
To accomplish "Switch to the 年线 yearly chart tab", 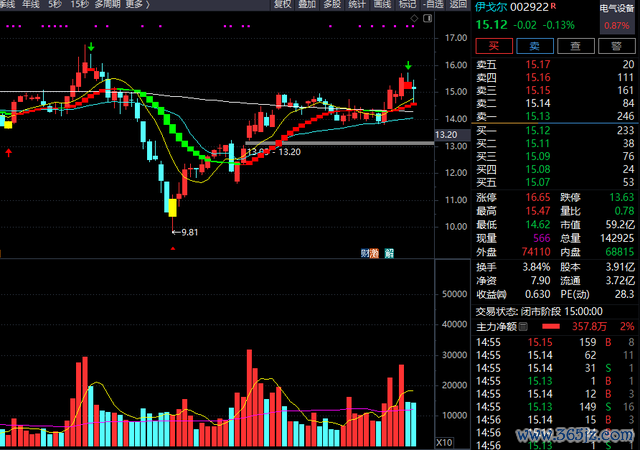I will pos(30,5).
